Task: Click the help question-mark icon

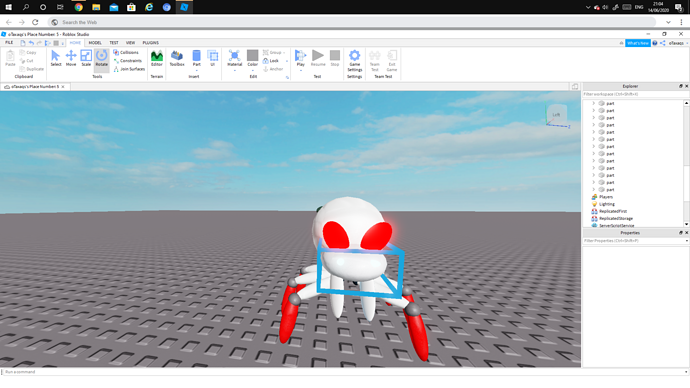Action: pos(655,43)
